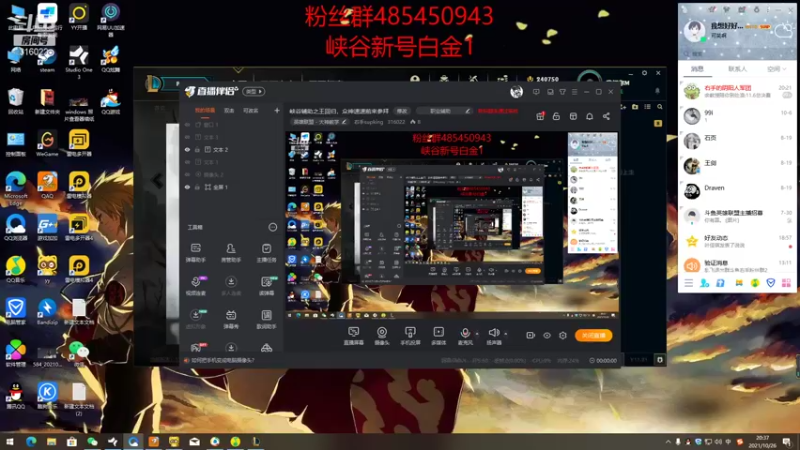This screenshot has height=450, width=800.
Task: Toggle visibility of 摄像头 2 layer
Action: (x=187, y=174)
